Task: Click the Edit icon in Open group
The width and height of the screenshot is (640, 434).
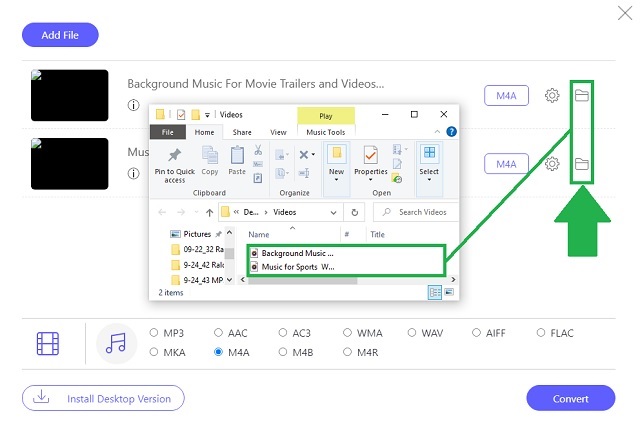Action: 397,164
